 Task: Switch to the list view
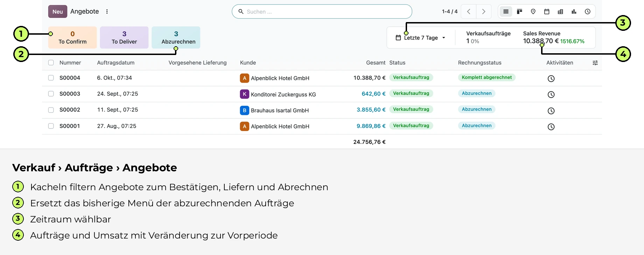(x=506, y=12)
